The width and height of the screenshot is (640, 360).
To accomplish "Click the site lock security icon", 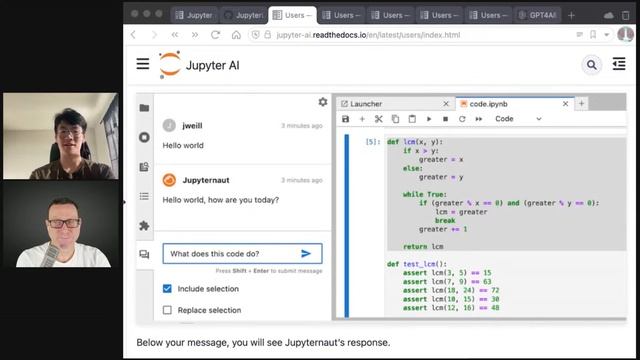I will (x=267, y=35).
